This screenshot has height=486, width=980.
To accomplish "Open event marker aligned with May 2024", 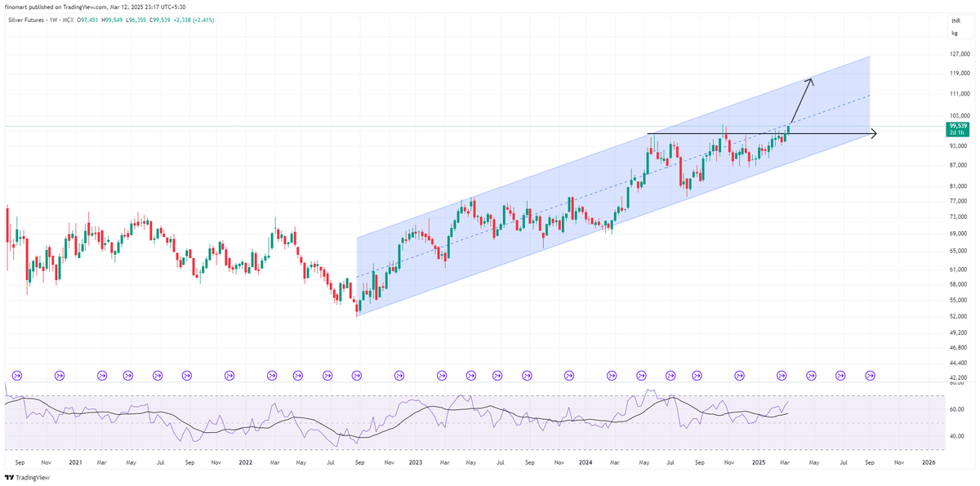I will (641, 375).
